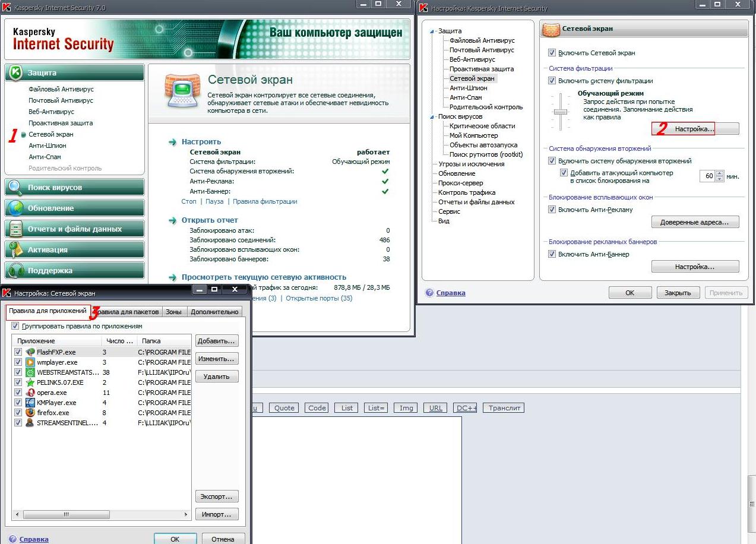Click the help icon in Сетевой экран rules dialog
Image resolution: width=756 pixels, height=544 pixels.
(x=12, y=539)
